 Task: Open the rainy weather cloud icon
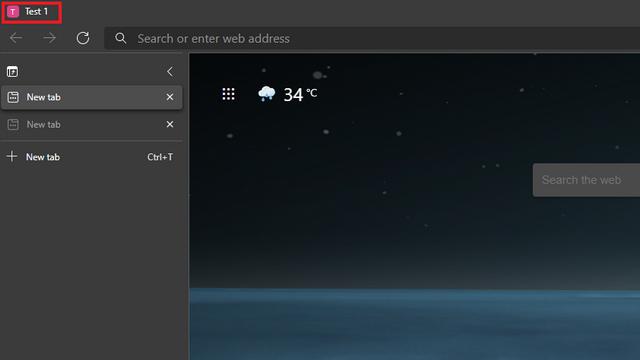pos(267,94)
